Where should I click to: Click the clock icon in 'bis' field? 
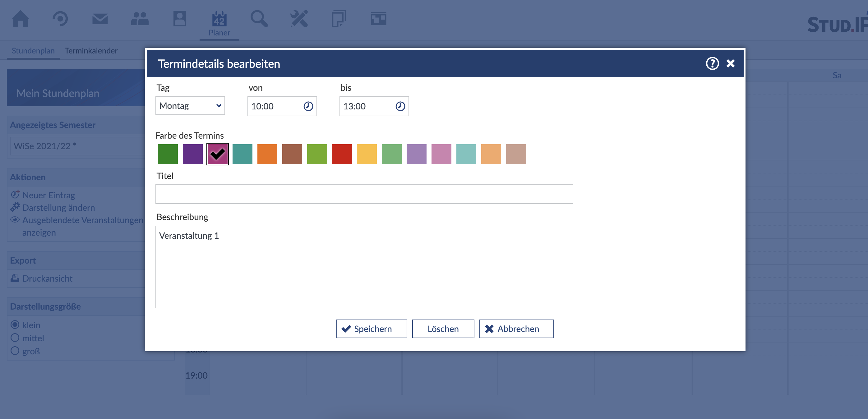pyautogui.click(x=400, y=106)
